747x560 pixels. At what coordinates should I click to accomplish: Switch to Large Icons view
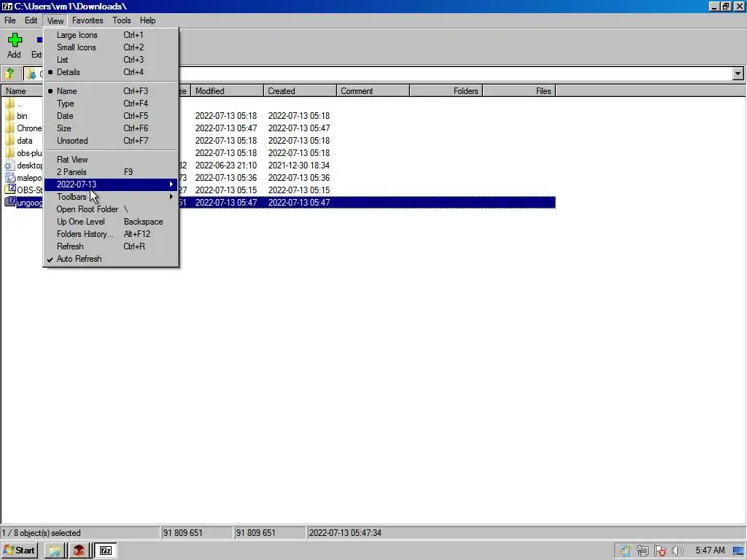tap(111, 35)
